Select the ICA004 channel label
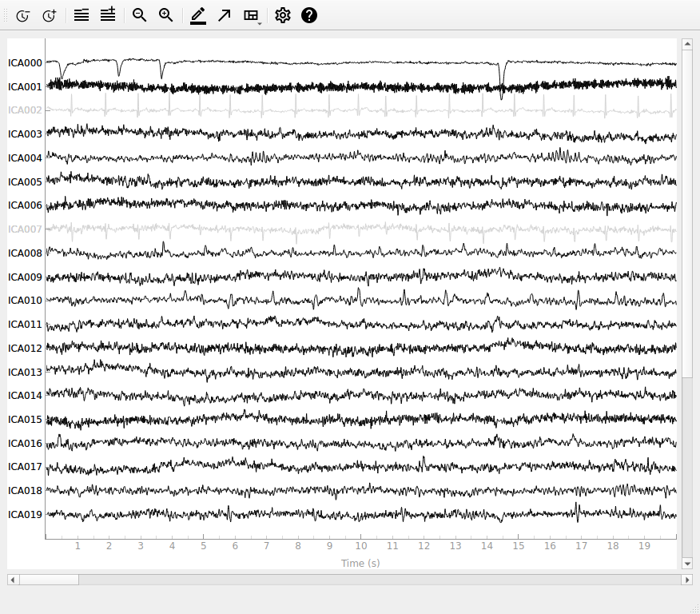Viewport: 700px width, 614px height. 25,158
